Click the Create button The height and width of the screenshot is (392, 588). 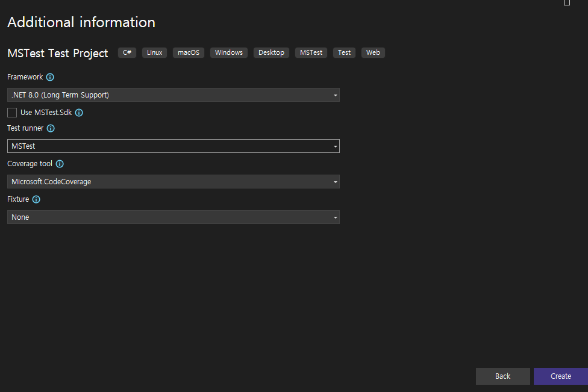tap(561, 376)
